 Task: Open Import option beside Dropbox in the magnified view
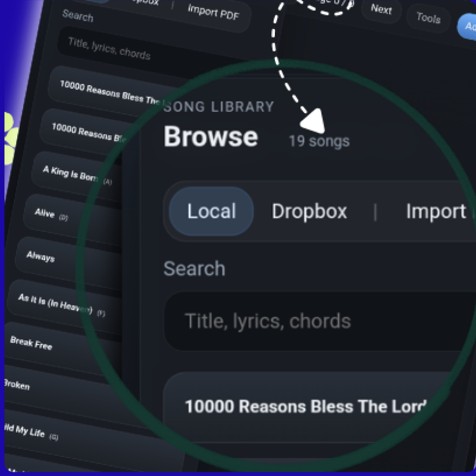pyautogui.click(x=436, y=211)
